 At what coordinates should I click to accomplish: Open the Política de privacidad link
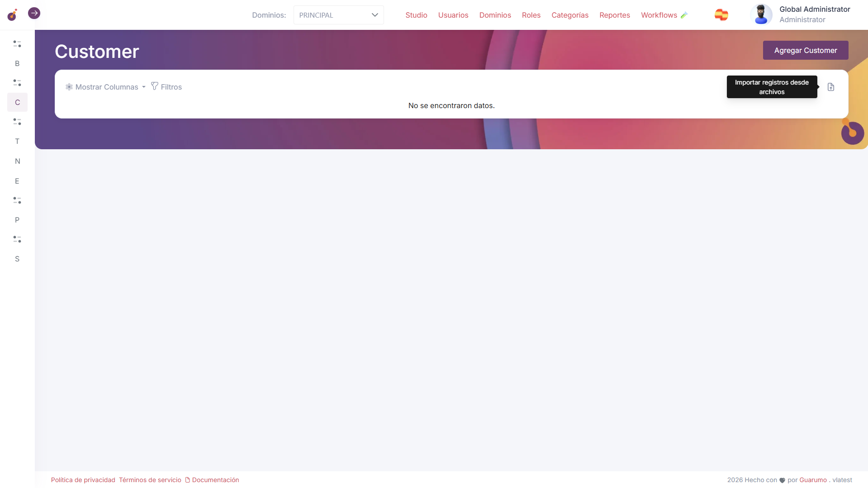click(x=83, y=480)
